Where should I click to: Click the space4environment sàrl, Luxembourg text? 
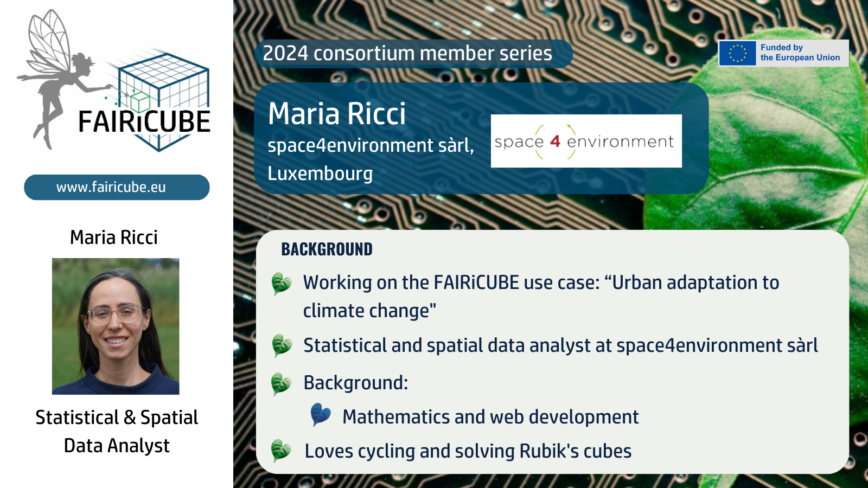tap(371, 159)
